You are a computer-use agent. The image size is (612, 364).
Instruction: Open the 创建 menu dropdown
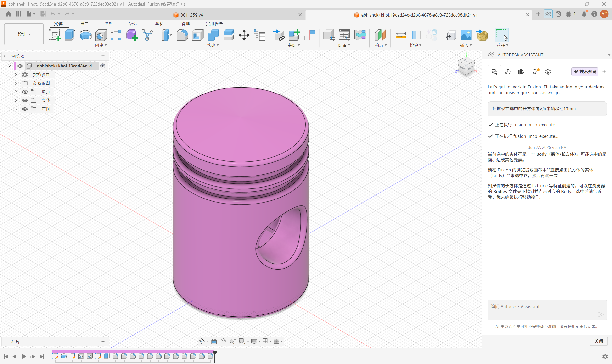[x=101, y=45]
